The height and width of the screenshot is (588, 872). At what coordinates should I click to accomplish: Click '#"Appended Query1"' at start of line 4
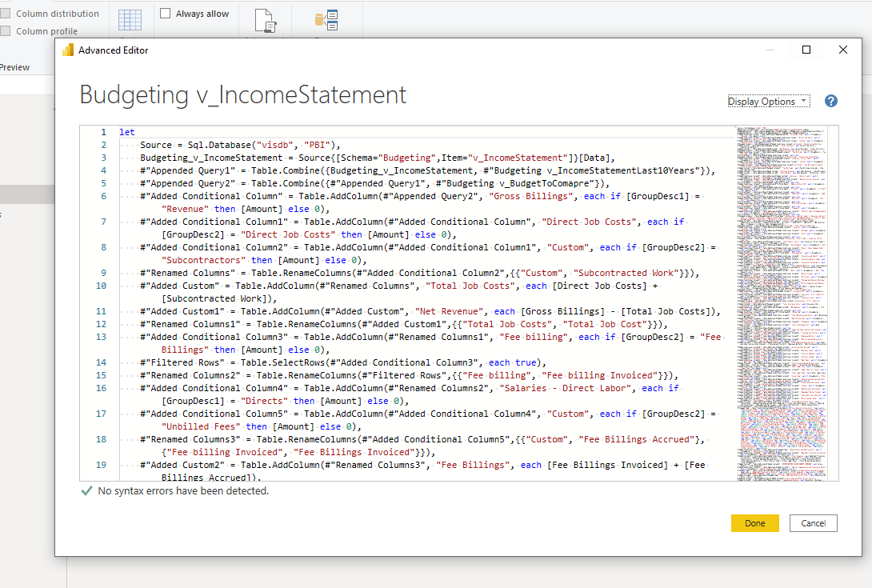(x=187, y=170)
